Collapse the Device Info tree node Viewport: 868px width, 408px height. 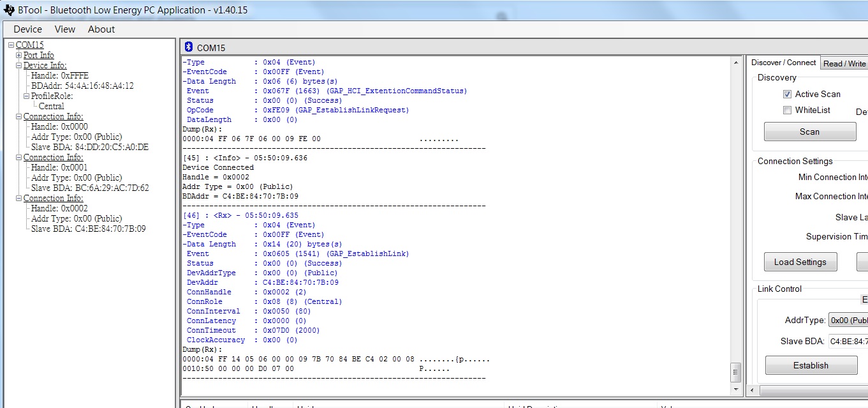(19, 66)
